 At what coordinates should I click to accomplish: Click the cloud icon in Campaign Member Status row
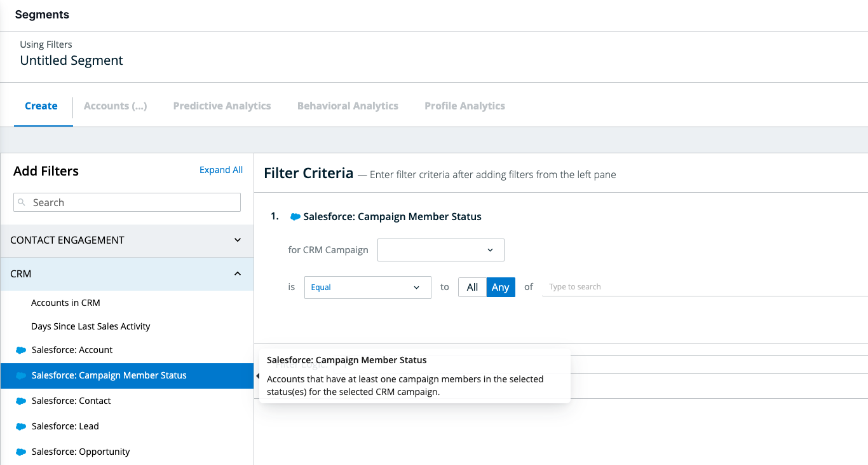coord(21,376)
